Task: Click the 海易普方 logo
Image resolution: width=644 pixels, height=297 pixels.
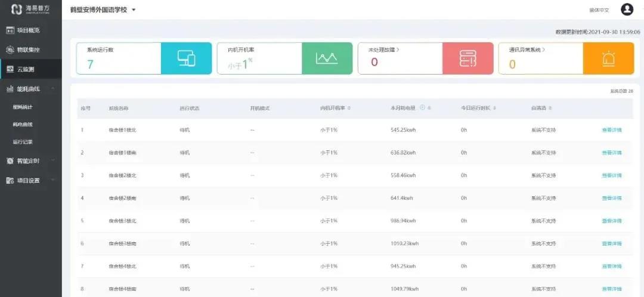Action: (x=30, y=10)
